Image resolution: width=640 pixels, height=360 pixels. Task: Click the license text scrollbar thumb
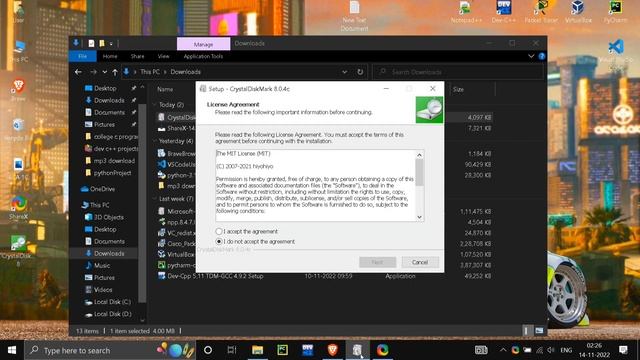[x=419, y=173]
